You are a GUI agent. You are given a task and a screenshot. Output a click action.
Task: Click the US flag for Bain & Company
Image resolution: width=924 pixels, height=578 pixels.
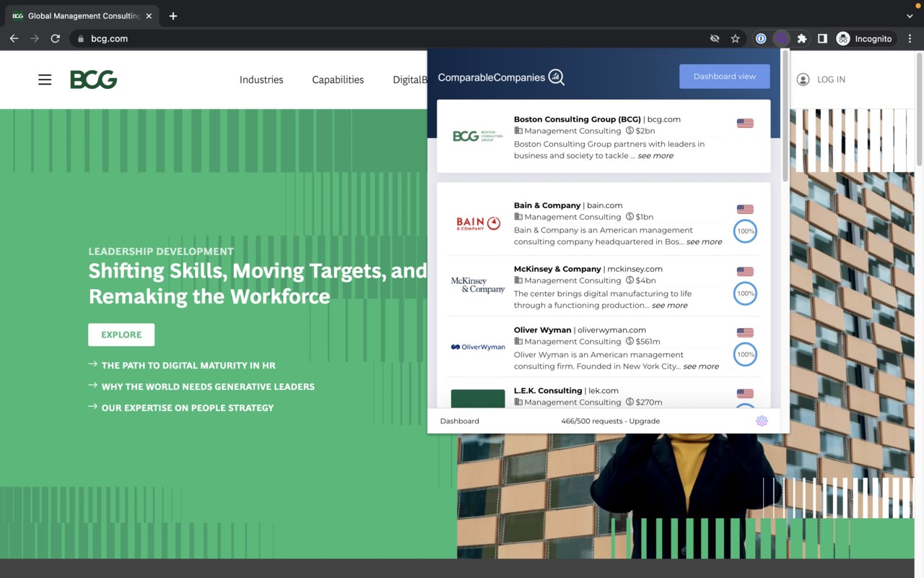click(x=745, y=210)
